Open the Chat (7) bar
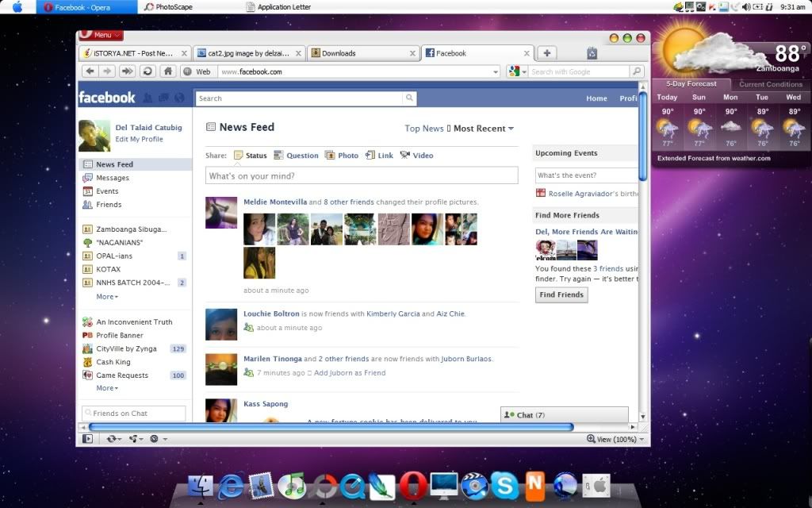812x508 pixels. tap(565, 414)
